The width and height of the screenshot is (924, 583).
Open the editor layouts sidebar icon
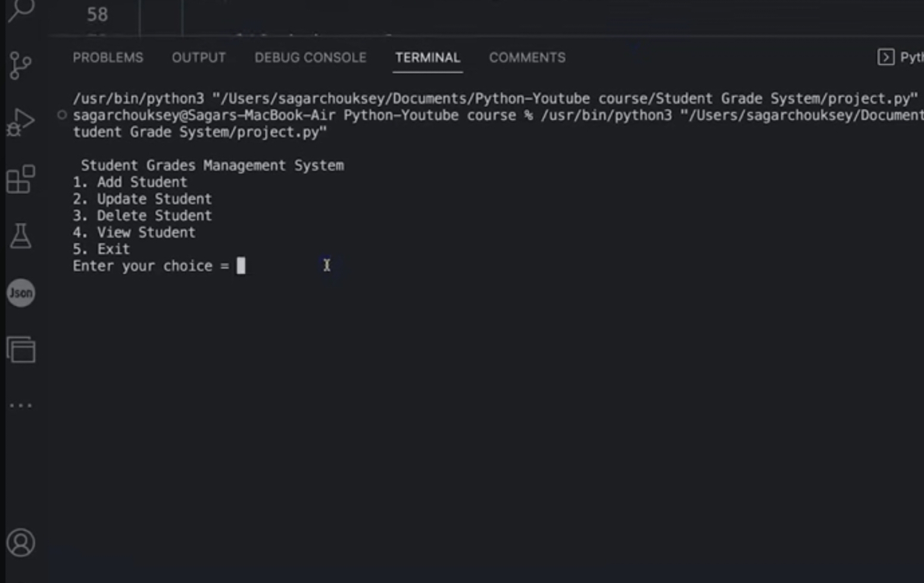(21, 350)
